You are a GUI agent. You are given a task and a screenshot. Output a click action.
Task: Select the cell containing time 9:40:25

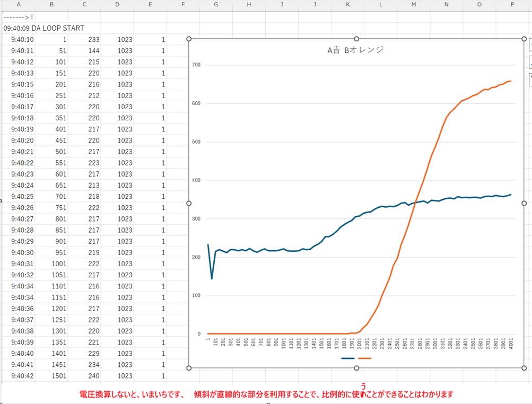[x=22, y=197]
